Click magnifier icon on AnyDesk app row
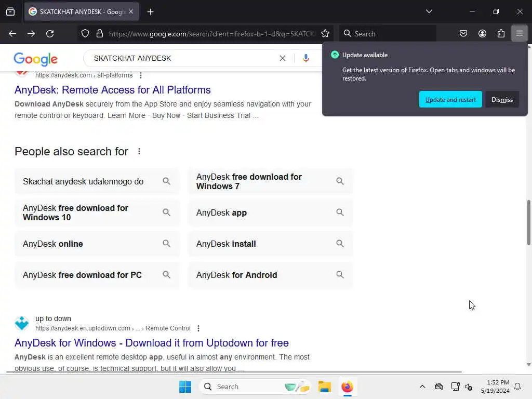Screen dimensions: 532x399 pyautogui.click(x=340, y=212)
